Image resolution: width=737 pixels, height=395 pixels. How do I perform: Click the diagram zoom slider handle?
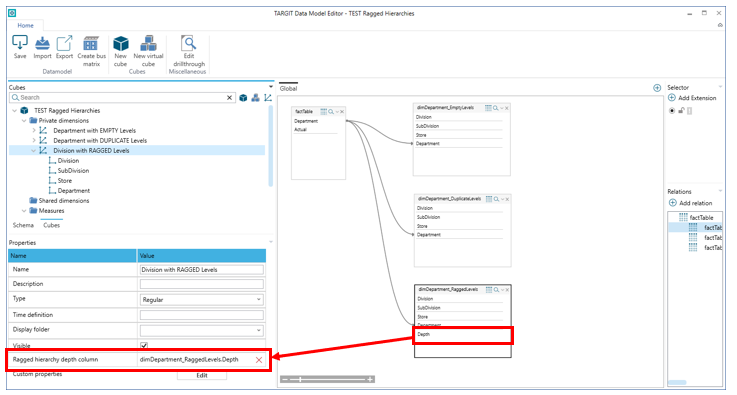pos(300,379)
